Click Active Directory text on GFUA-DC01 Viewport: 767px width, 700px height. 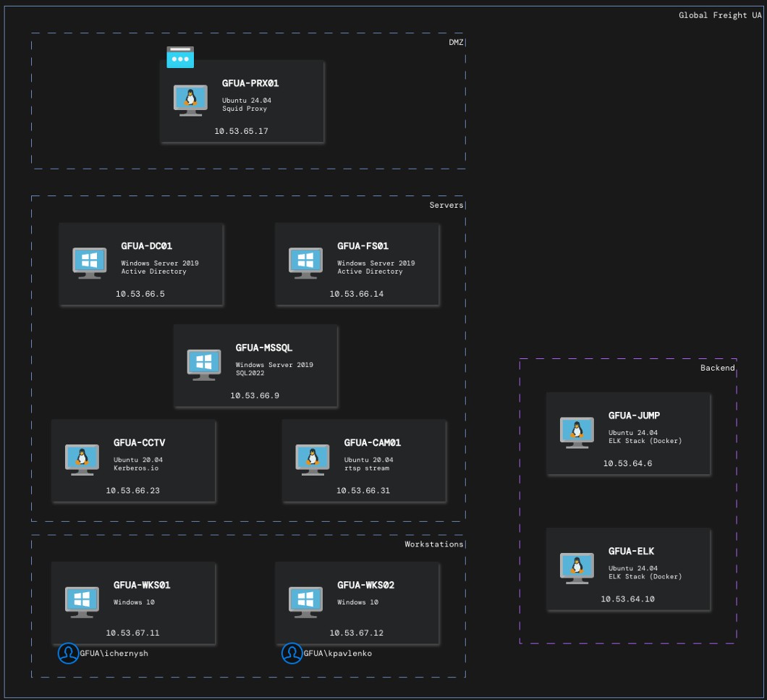click(x=153, y=271)
